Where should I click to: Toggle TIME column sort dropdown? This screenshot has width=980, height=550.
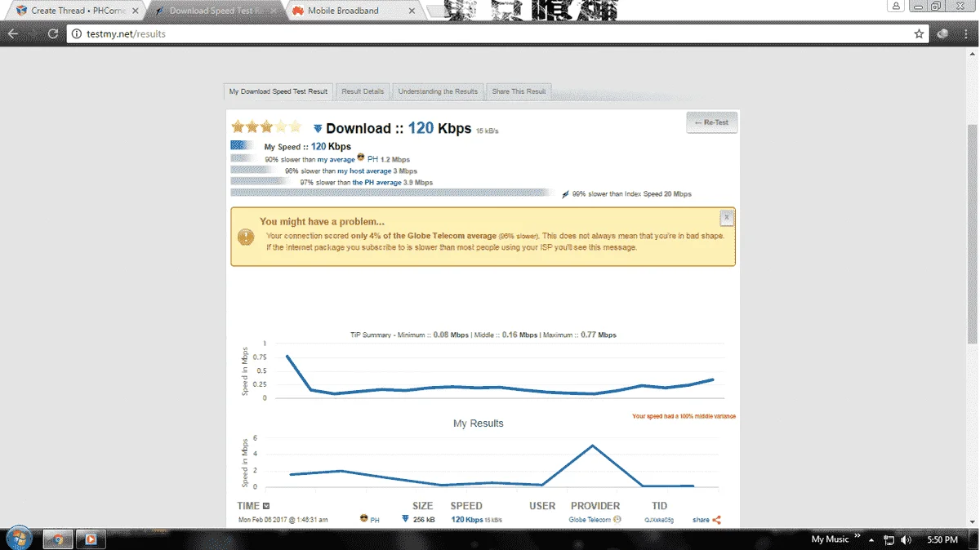pyautogui.click(x=266, y=506)
